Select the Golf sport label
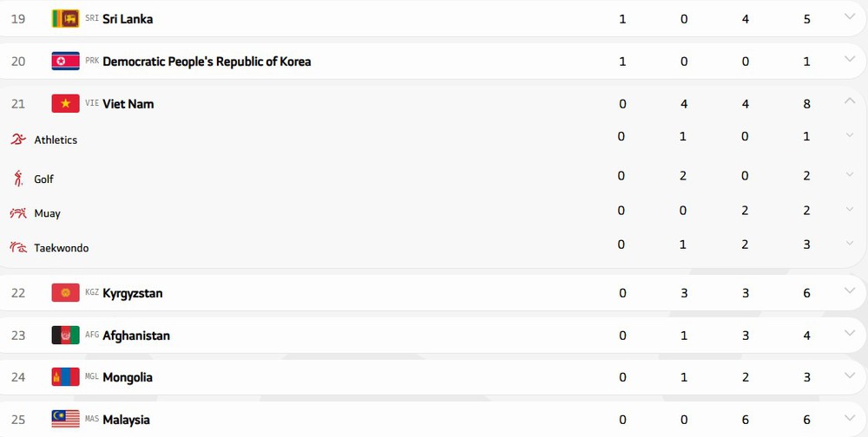The height and width of the screenshot is (437, 868). click(43, 179)
